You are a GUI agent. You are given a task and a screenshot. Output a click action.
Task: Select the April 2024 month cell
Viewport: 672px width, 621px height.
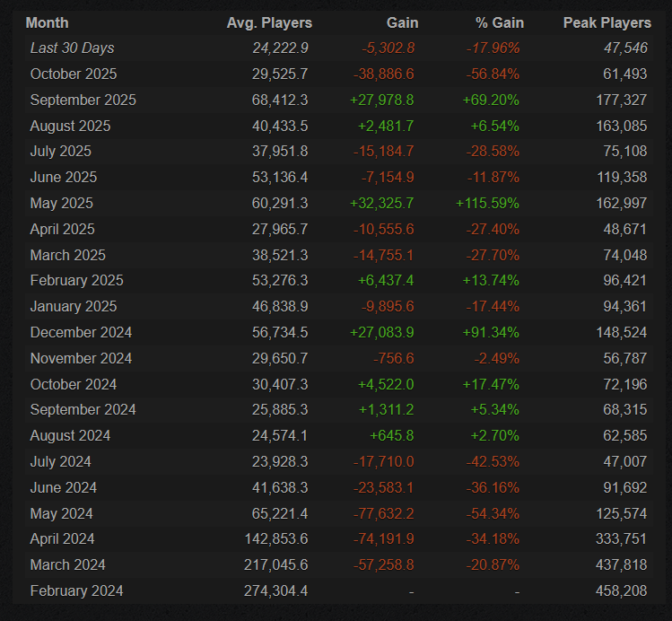pyautogui.click(x=62, y=538)
